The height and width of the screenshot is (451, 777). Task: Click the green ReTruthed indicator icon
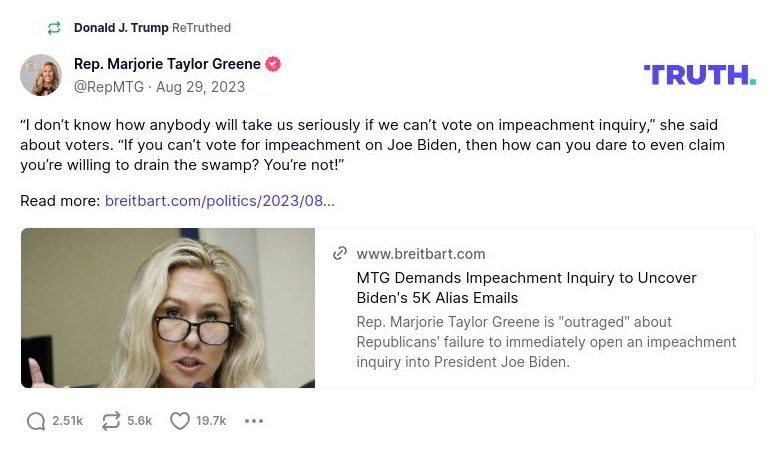coord(54,28)
